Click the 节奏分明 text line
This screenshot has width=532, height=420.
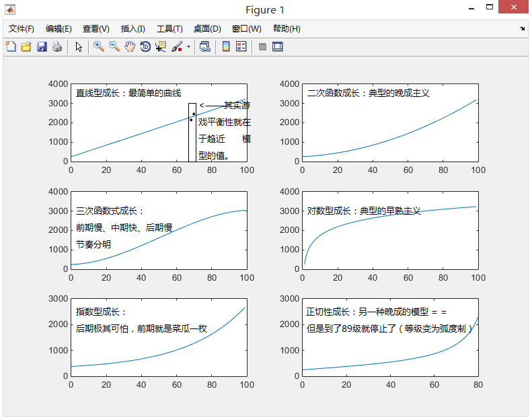[x=93, y=244]
